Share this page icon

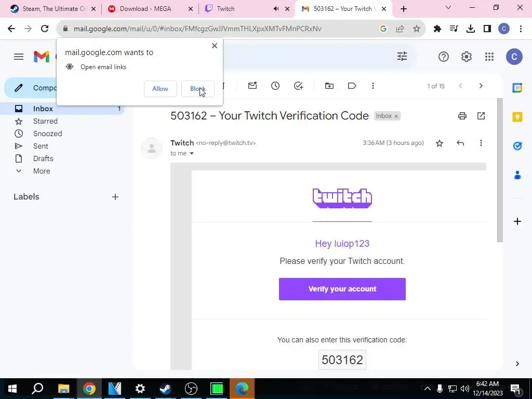[x=400, y=29]
